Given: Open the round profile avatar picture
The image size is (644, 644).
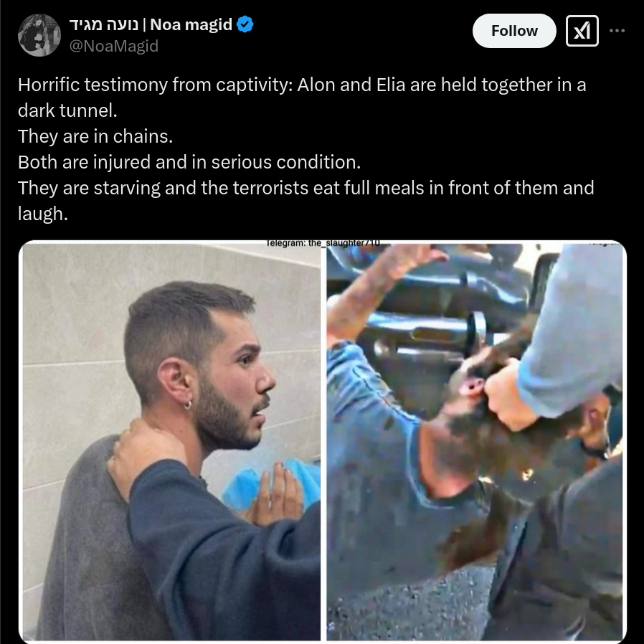Looking at the screenshot, I should [x=39, y=35].
